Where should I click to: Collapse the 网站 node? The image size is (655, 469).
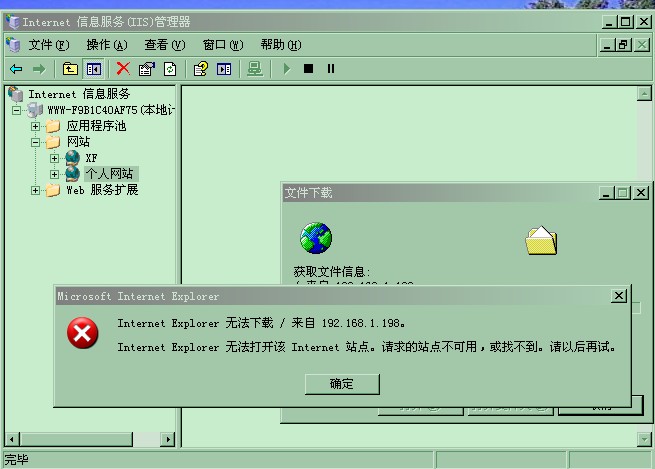(36, 142)
